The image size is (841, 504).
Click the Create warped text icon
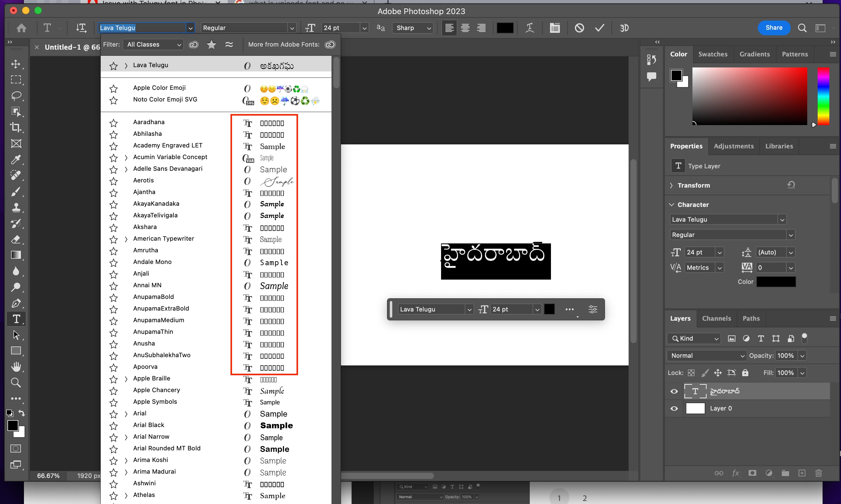point(530,28)
